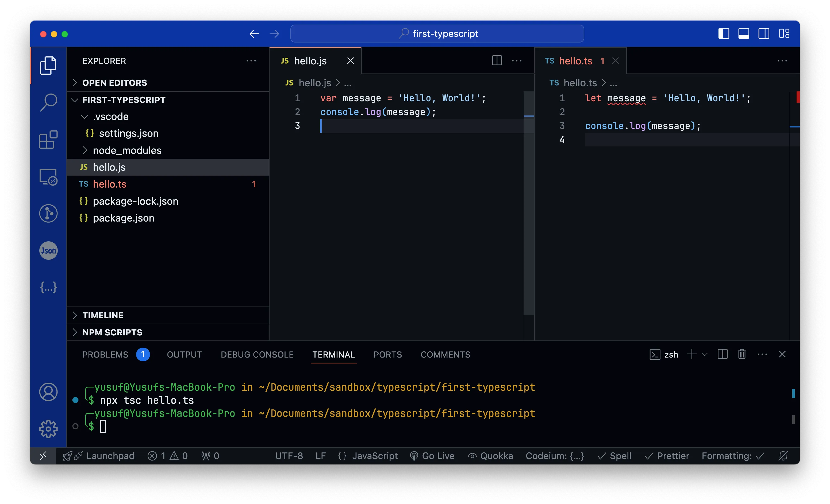Open hello.ts in the explorer tree
830x504 pixels.
pos(168,184)
